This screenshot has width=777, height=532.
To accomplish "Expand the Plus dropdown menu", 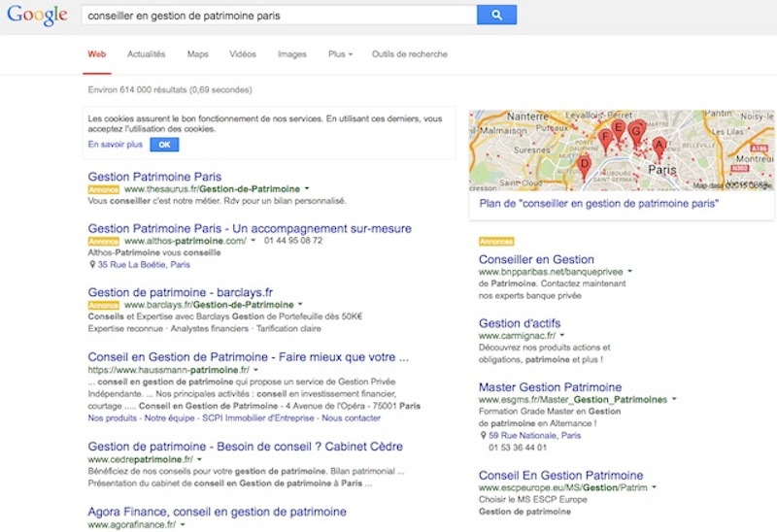I will click(340, 54).
